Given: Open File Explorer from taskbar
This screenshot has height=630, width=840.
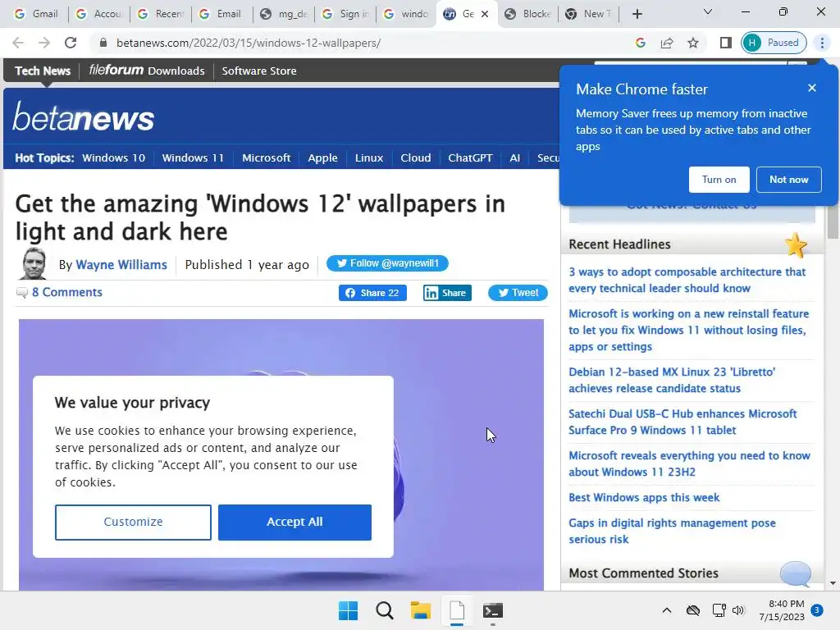Looking at the screenshot, I should point(421,610).
